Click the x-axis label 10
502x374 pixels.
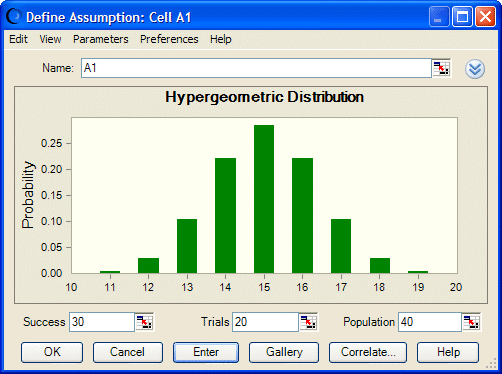coord(71,287)
